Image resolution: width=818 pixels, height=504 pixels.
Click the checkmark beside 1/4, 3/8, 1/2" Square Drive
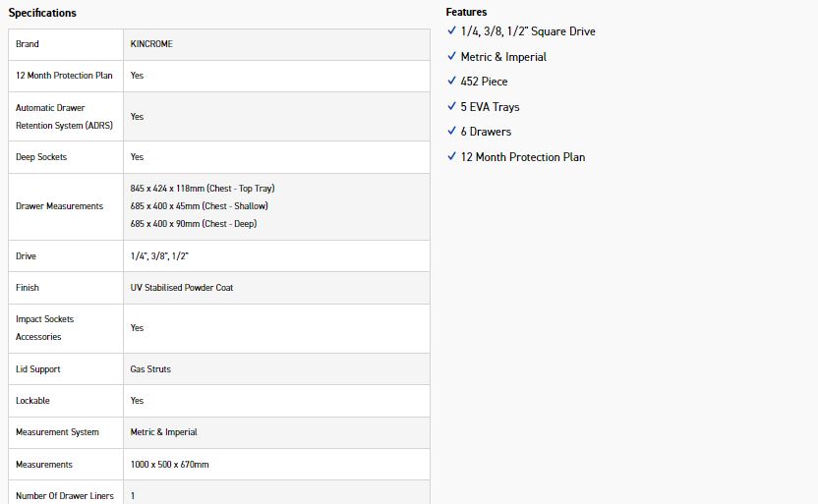click(x=451, y=31)
